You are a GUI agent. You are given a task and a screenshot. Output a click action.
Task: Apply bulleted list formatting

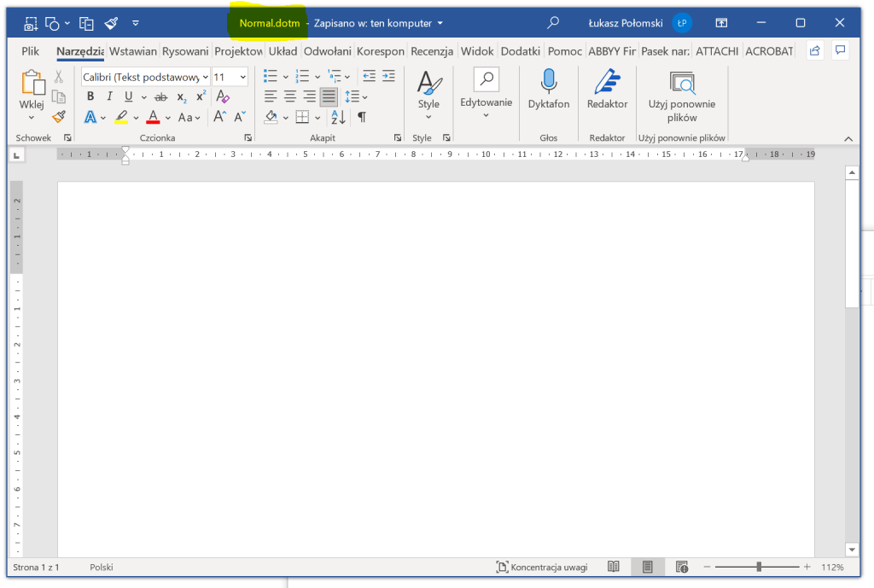(271, 77)
